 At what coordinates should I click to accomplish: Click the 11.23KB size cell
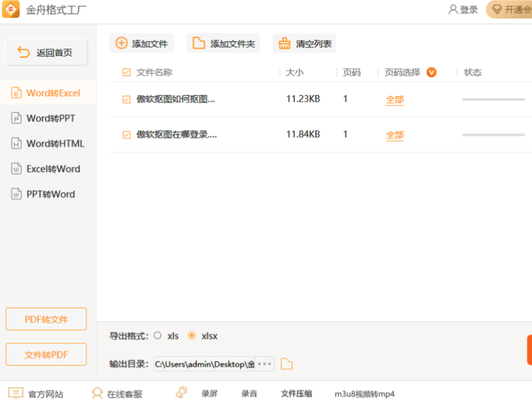coord(303,99)
